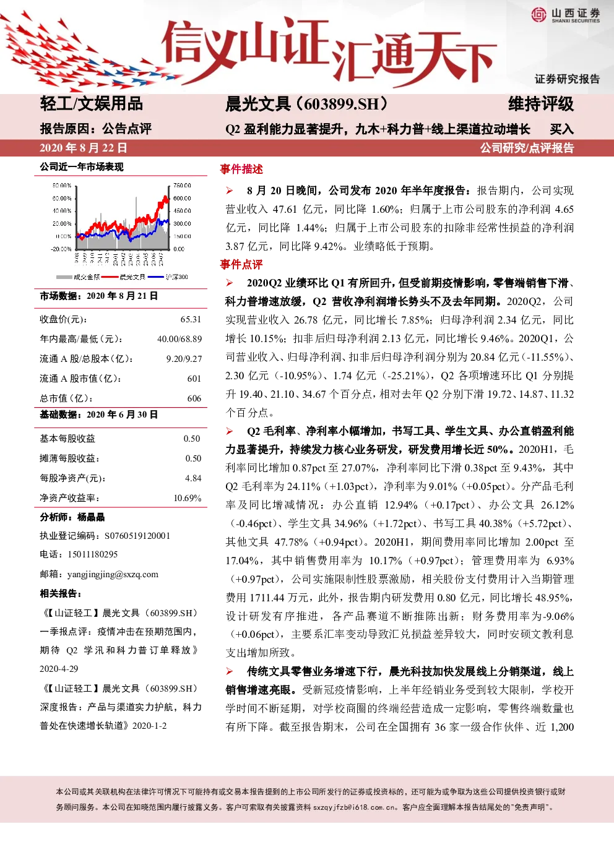The height and width of the screenshot is (868, 614).
Task: Click the arrow bullet before Q2 毛利率
Action: pos(230,431)
